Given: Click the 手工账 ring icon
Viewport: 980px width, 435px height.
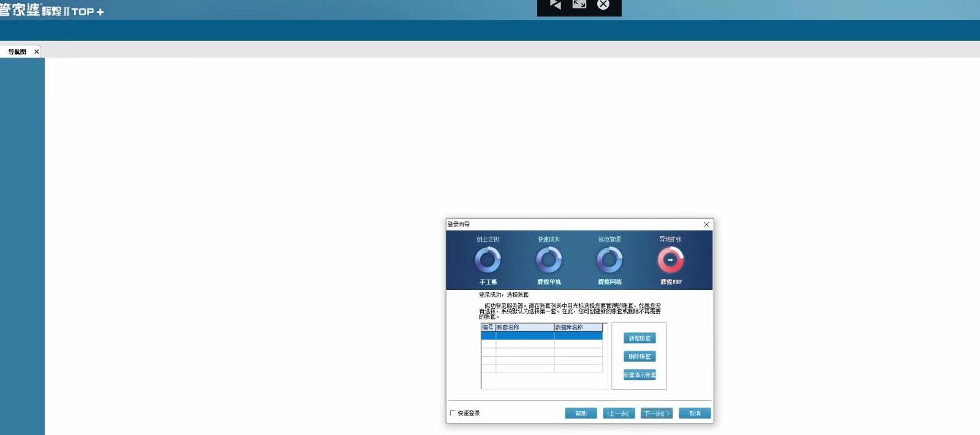Looking at the screenshot, I should (x=488, y=260).
